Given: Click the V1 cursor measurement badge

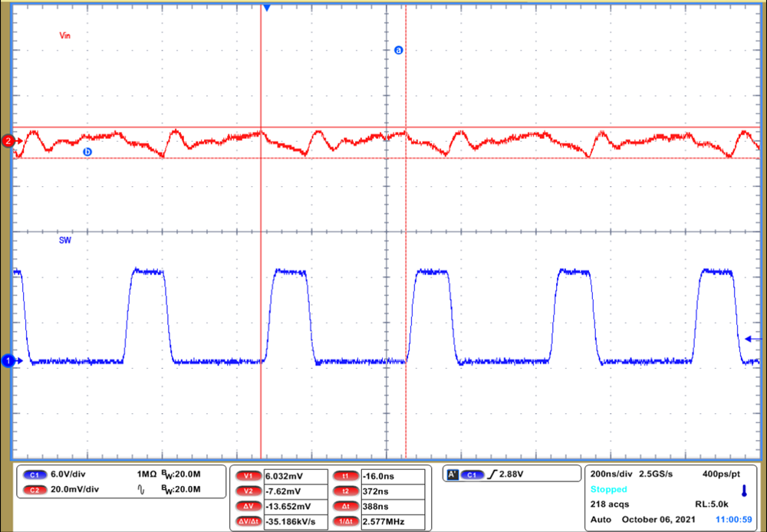Looking at the screenshot, I should 247,475.
